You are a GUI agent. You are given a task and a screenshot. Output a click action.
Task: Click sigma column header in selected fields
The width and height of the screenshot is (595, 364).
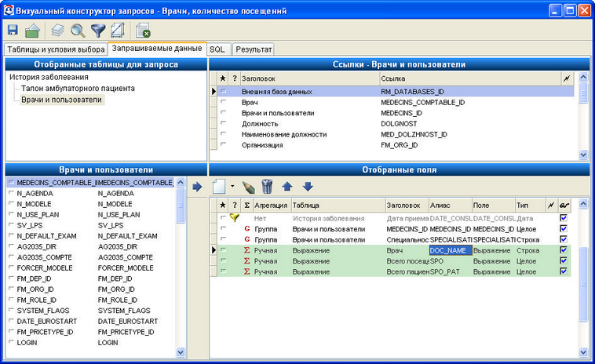246,205
